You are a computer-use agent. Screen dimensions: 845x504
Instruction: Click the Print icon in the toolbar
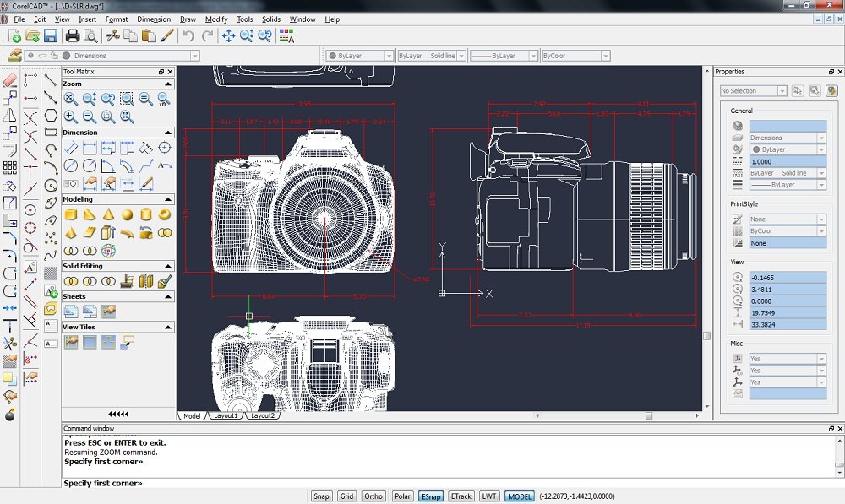point(73,35)
